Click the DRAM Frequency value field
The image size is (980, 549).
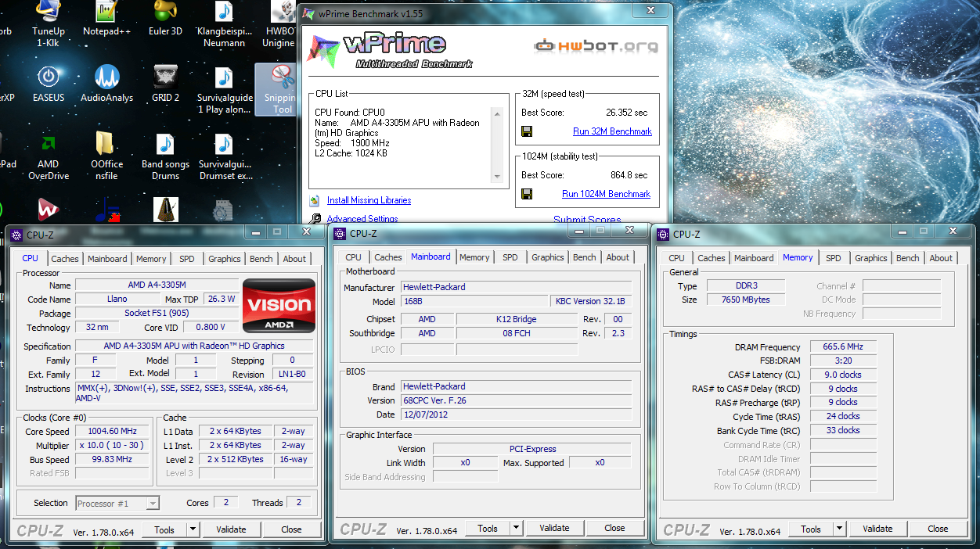(x=843, y=347)
